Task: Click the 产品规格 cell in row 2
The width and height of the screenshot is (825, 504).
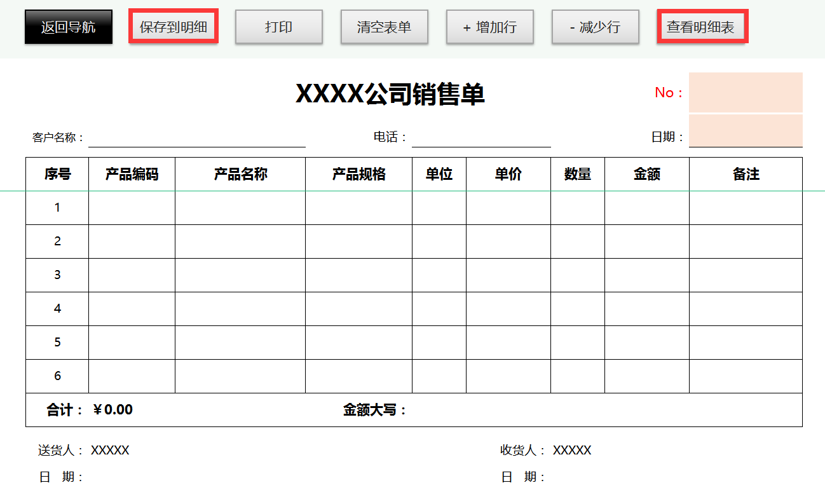Action: [358, 242]
